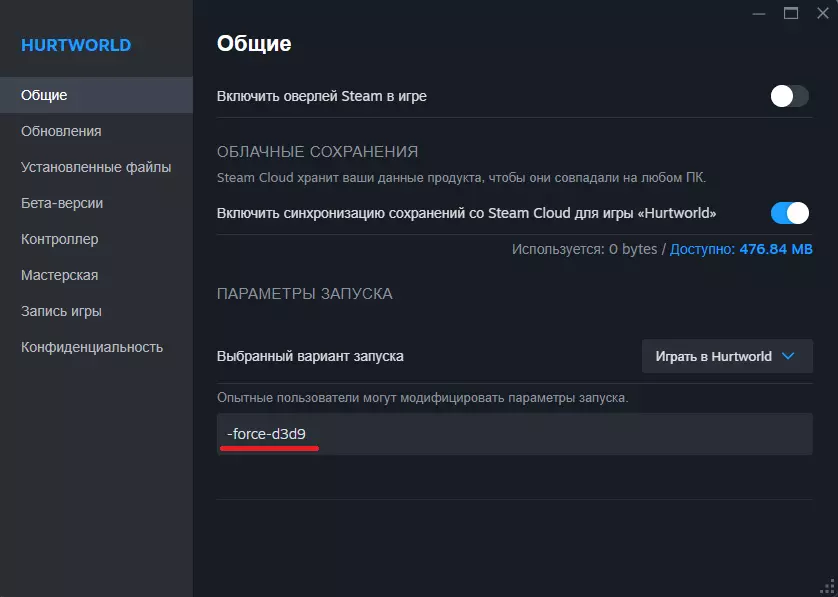Go to Установленные файлы
Image resolution: width=838 pixels, height=597 pixels.
(96, 167)
